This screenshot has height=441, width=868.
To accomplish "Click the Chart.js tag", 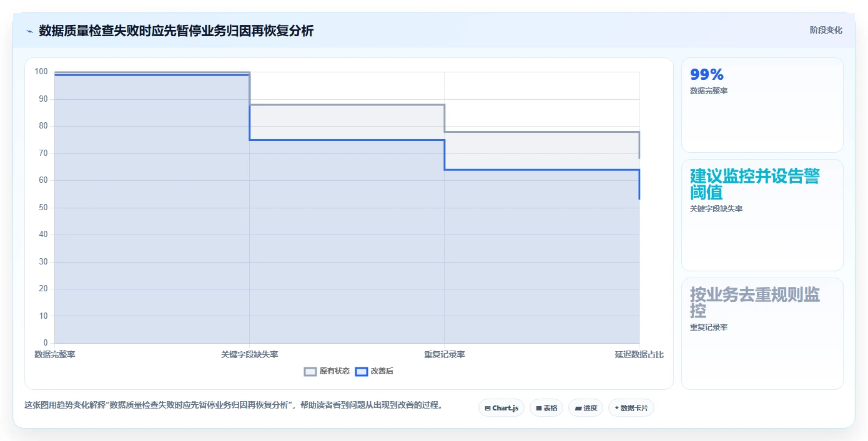I will pos(501,408).
